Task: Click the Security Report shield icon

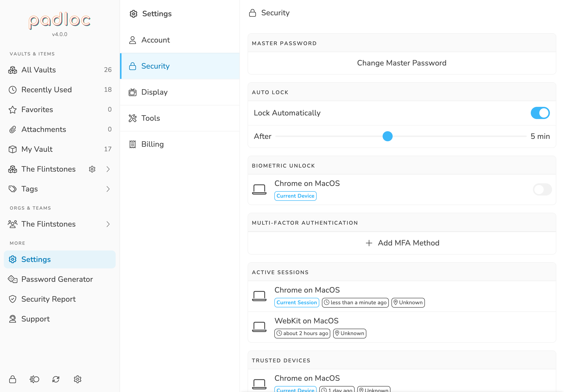Action: (12, 299)
